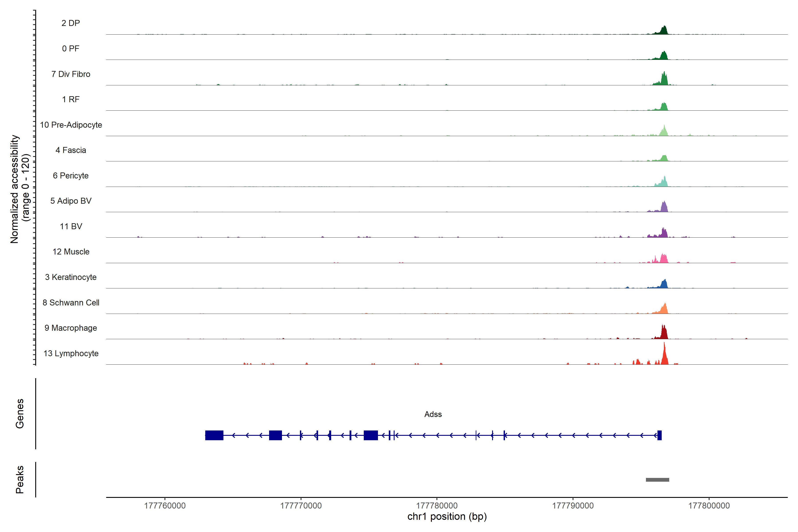Click the 8 Schwann Cell track label
This screenshot has width=798, height=532.
pyautogui.click(x=71, y=303)
